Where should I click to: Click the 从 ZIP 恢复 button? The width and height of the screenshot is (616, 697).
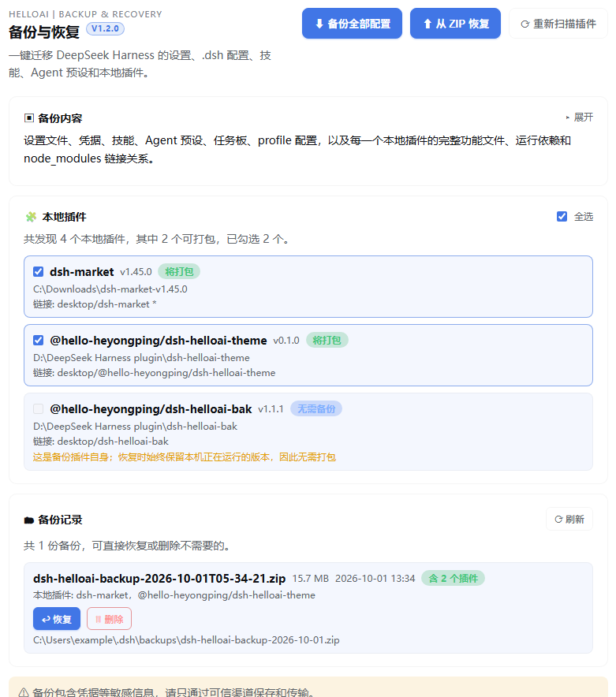point(455,24)
